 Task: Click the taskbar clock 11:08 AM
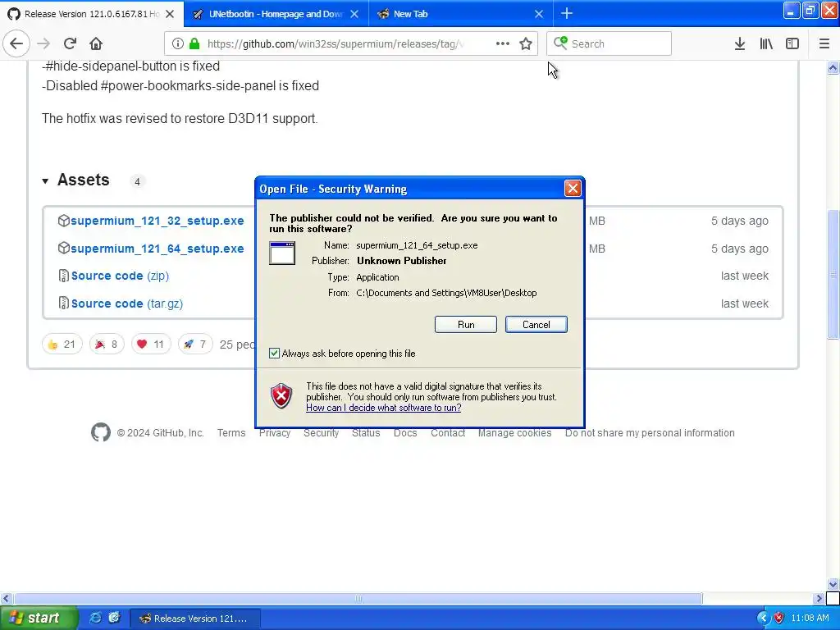pos(810,618)
